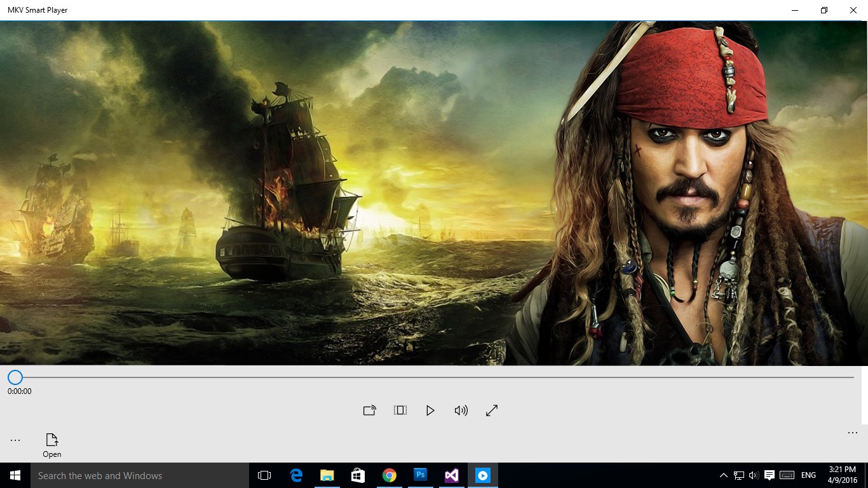Image resolution: width=868 pixels, height=488 pixels.
Task: Mute audio with the volume icon
Action: pyautogui.click(x=461, y=410)
